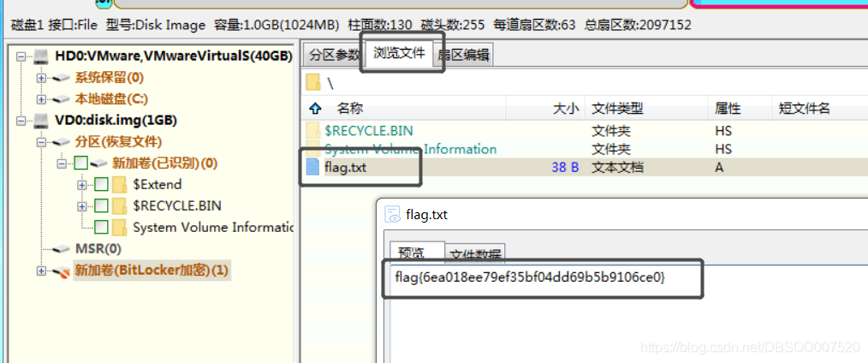
Task: Select 分区(恢复文件) tree item
Action: pos(118,141)
